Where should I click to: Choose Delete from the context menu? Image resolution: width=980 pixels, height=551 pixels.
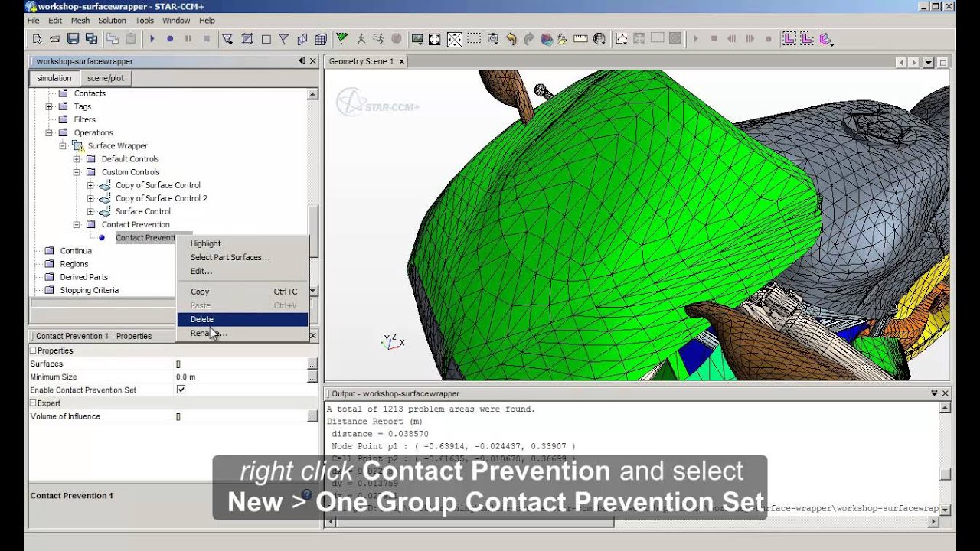[242, 319]
